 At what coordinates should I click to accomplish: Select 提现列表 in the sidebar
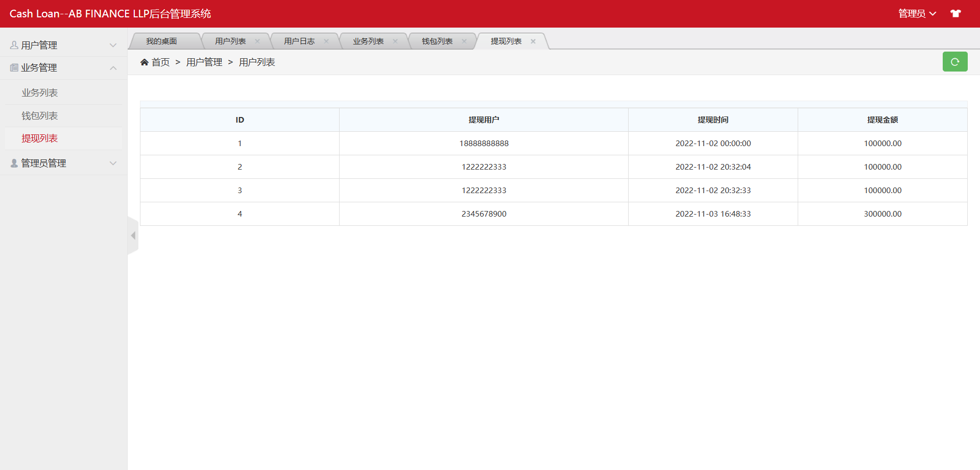(x=40, y=138)
